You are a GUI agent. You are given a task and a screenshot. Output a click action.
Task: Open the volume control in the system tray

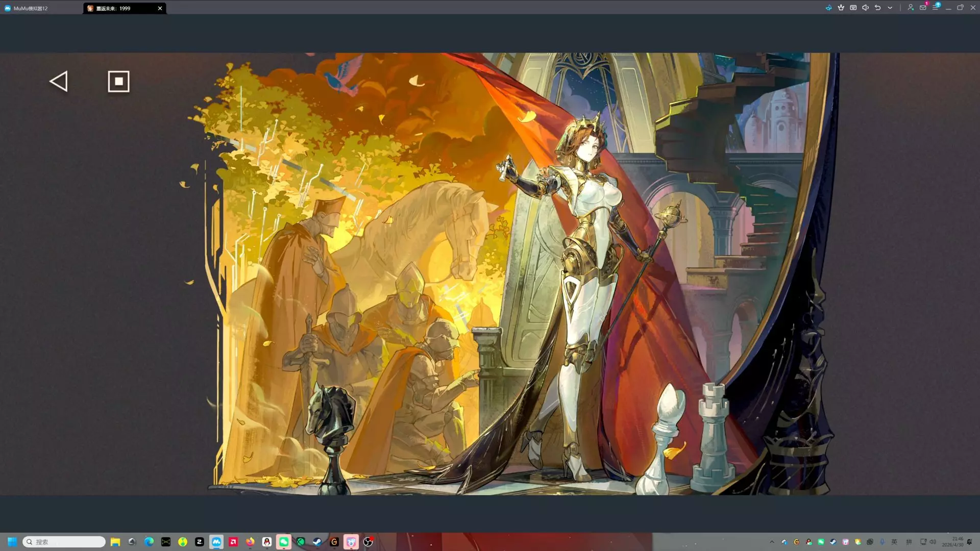tap(933, 542)
